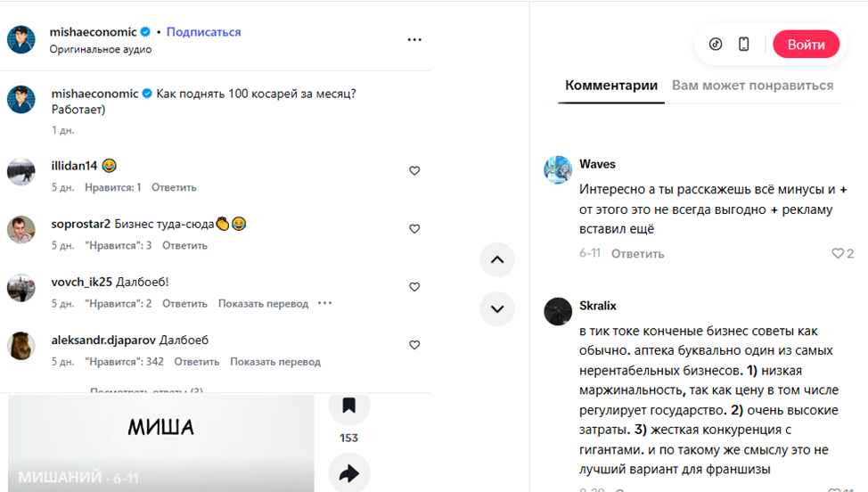Viewport: 868px width, 492px height.
Task: Click the TikTok coin icon near login
Action: [x=716, y=45]
